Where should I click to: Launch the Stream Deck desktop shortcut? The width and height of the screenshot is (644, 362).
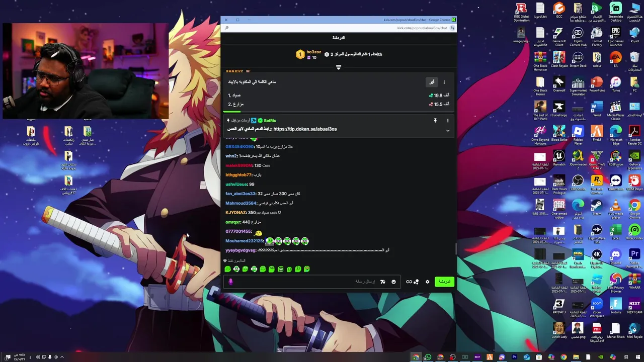coord(578,59)
